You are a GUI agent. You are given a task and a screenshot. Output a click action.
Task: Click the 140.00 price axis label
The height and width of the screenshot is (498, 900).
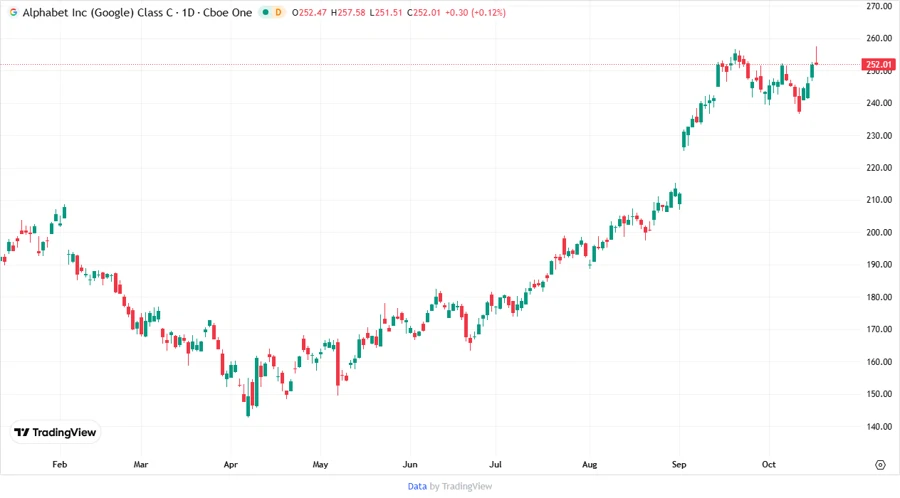[x=879, y=426]
